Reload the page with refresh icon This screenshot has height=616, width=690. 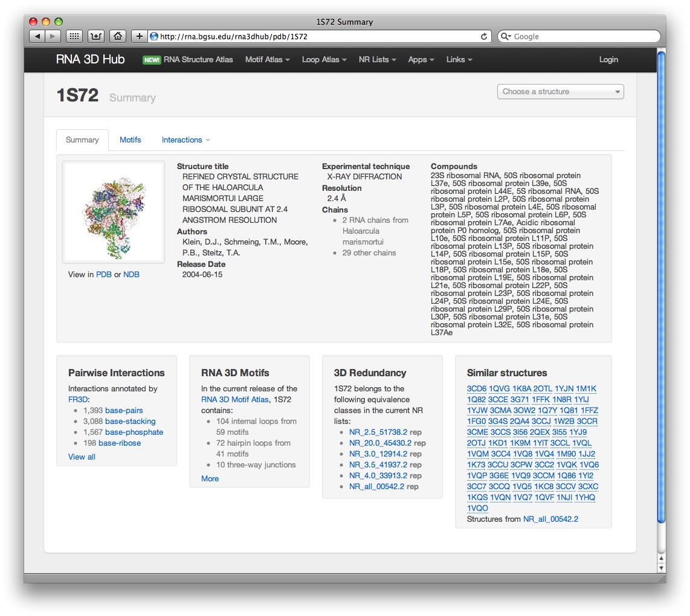[484, 36]
